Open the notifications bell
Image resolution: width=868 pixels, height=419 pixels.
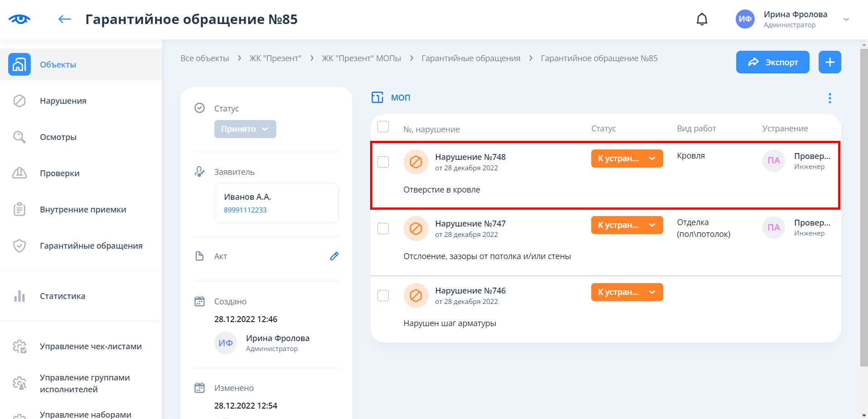(702, 19)
